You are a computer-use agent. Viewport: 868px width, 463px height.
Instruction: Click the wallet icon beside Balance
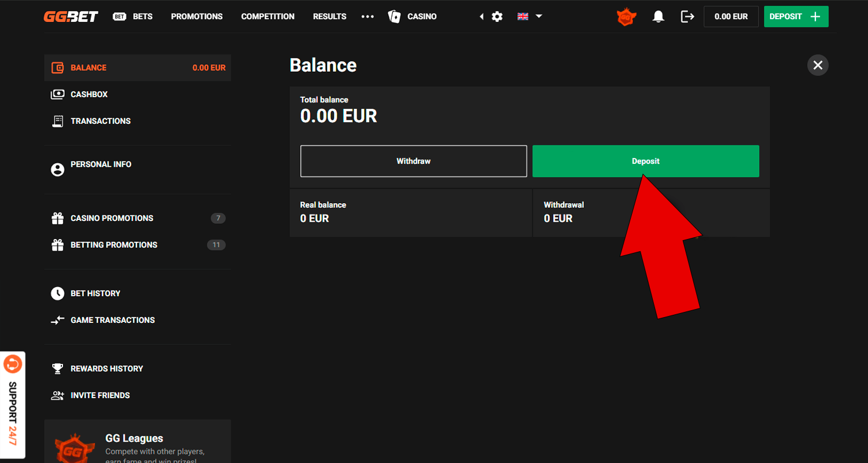coord(57,68)
